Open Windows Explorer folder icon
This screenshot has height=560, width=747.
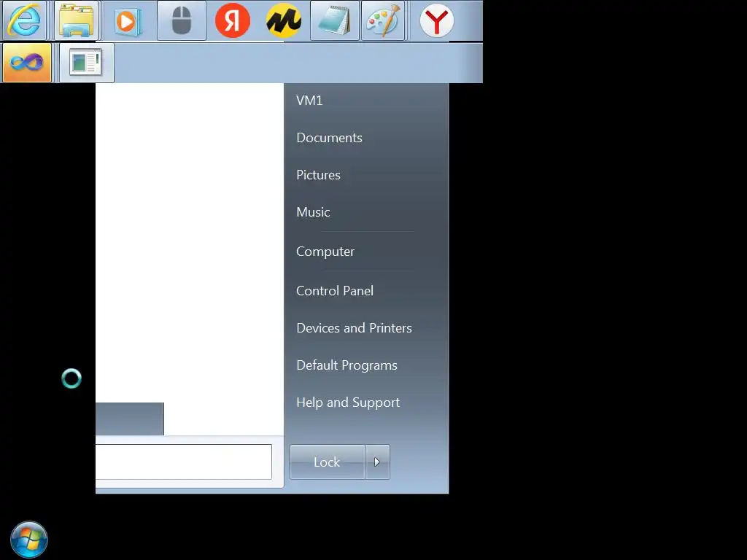tap(76, 20)
